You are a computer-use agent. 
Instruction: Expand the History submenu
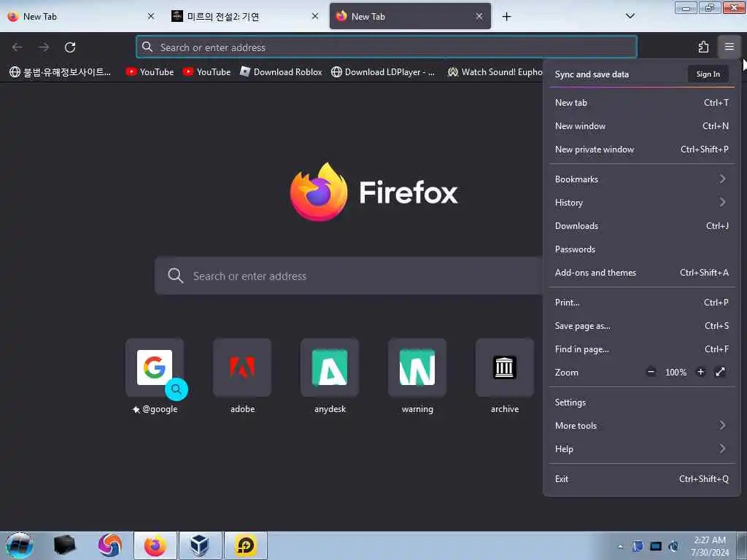pyautogui.click(x=642, y=203)
